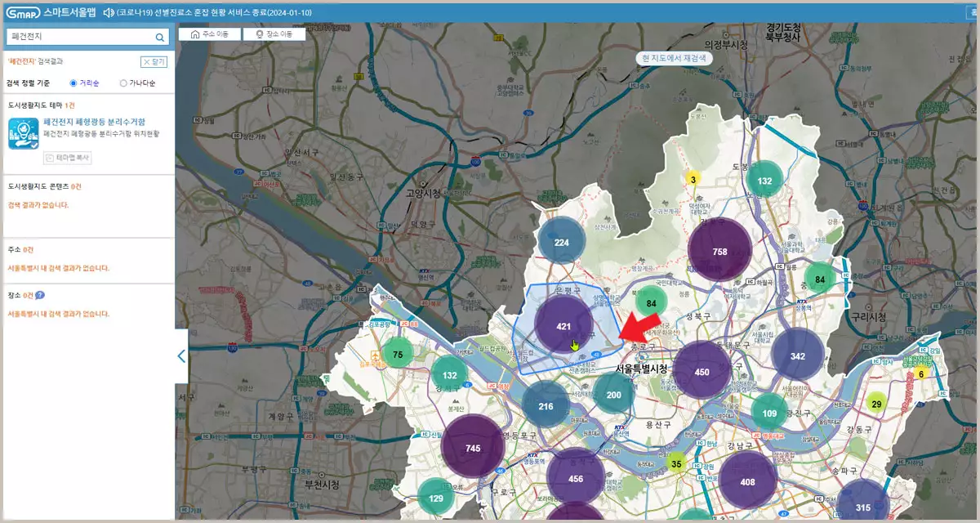Click the yellow 6 cluster marker
980x523 pixels.
click(x=921, y=374)
